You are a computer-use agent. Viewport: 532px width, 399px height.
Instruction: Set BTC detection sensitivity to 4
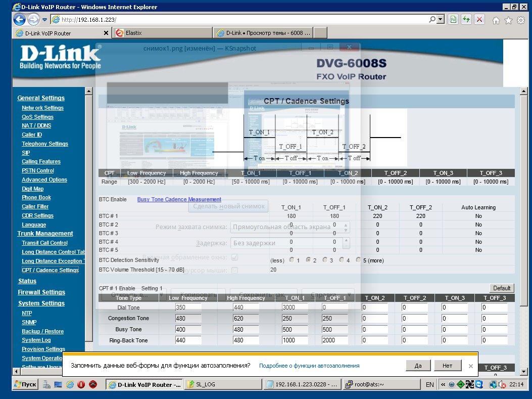[342, 260]
